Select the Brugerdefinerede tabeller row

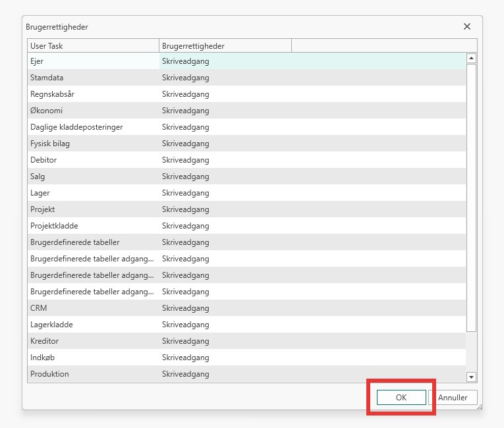coord(246,242)
